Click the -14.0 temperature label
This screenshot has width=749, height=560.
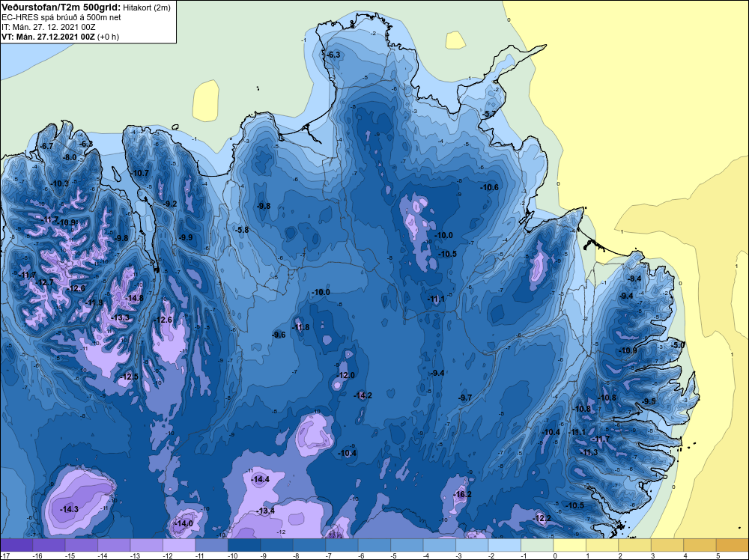(x=184, y=523)
